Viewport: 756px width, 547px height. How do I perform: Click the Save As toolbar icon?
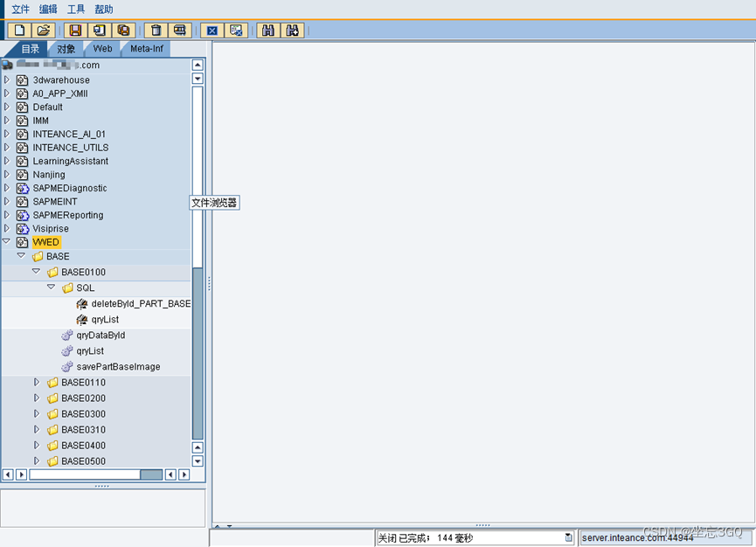(99, 30)
